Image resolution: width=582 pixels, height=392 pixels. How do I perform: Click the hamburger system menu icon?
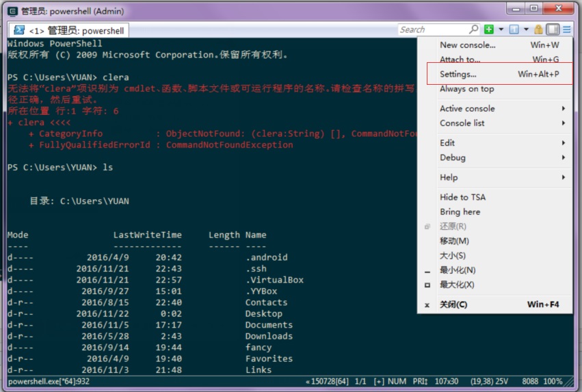click(x=567, y=29)
